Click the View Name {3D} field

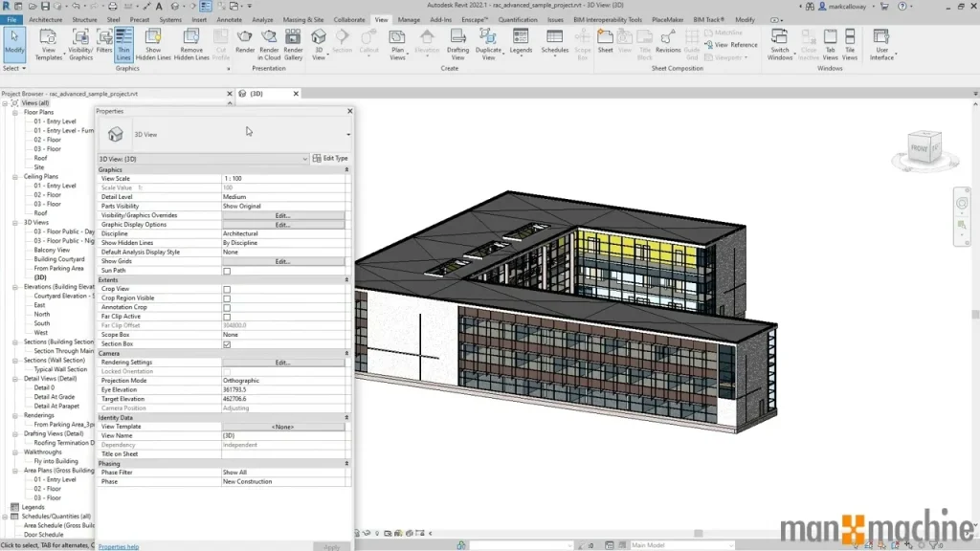point(282,435)
